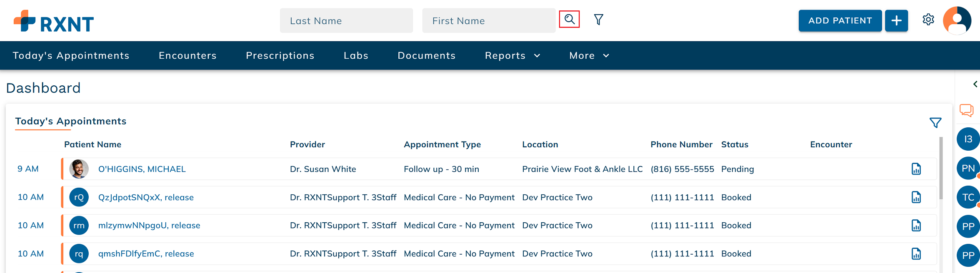
Task: Select the I3 badge in sidebar
Action: point(968,139)
